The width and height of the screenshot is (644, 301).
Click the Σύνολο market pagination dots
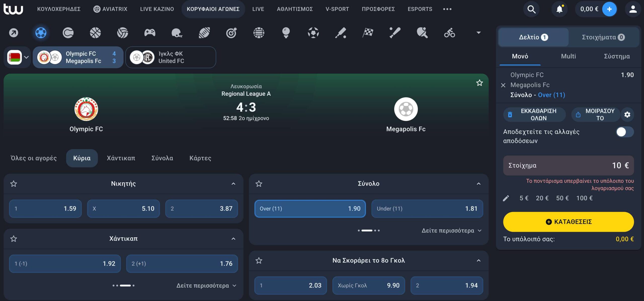[x=369, y=230]
